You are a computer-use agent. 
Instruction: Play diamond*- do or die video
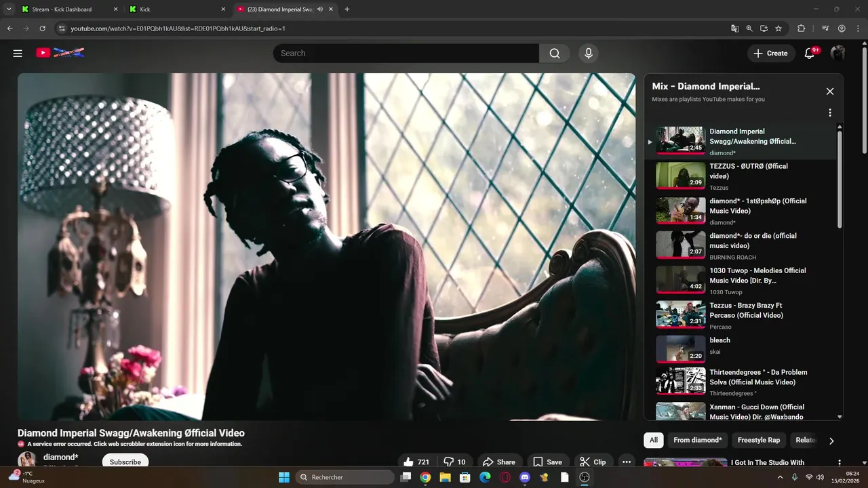pos(741,245)
